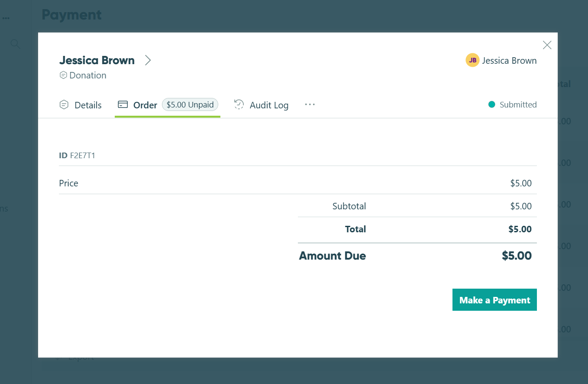Viewport: 588px width, 384px height.
Task: Open the Details tab
Action: tap(81, 105)
